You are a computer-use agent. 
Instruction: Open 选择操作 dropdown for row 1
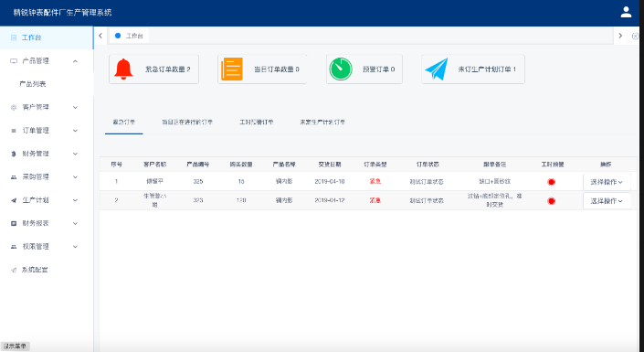click(x=607, y=182)
